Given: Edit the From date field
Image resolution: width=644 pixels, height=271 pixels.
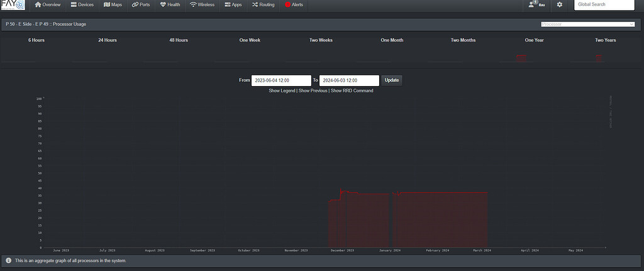Looking at the screenshot, I should [x=281, y=80].
